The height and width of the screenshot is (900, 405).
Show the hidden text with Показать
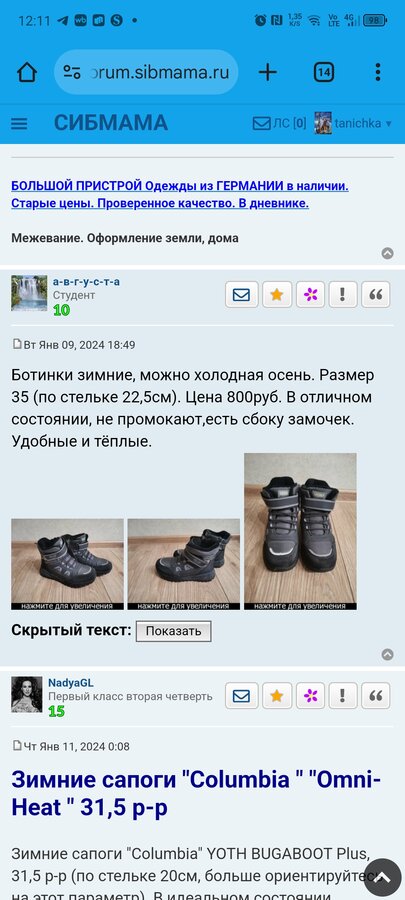tap(173, 631)
